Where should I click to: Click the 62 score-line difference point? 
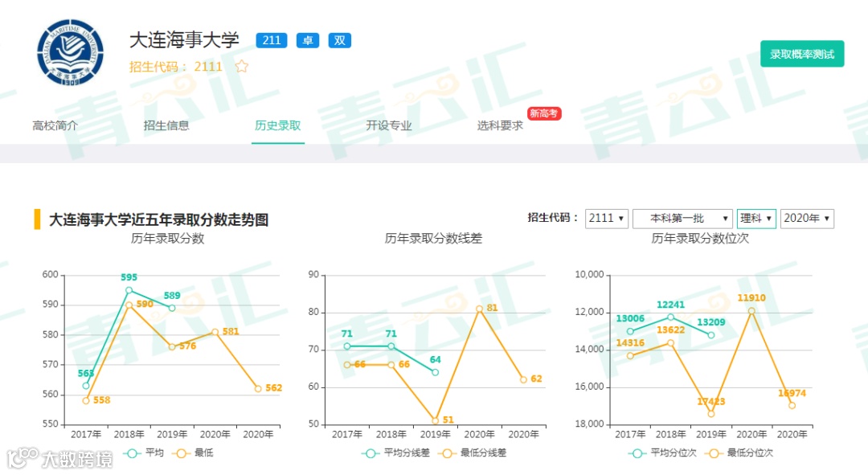point(523,380)
